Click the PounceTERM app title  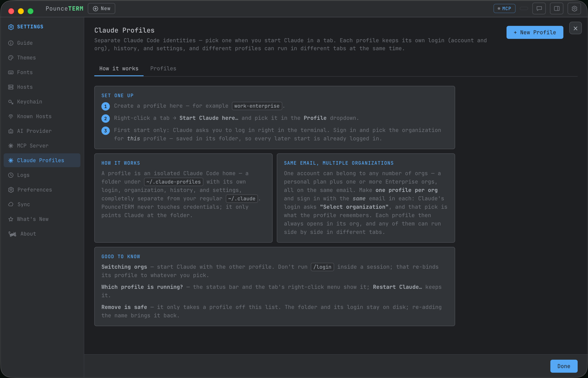point(64,8)
